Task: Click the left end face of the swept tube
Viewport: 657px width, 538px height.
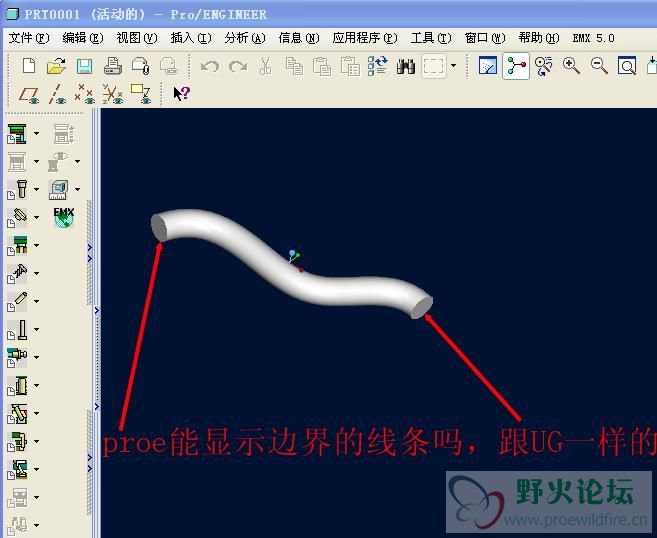Action: click(159, 227)
